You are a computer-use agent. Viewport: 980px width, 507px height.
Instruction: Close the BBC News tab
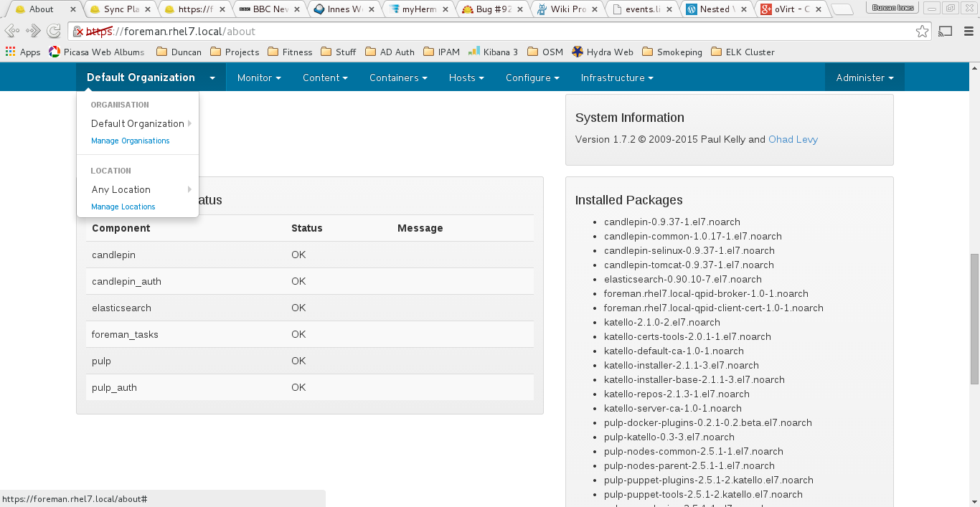tap(296, 9)
